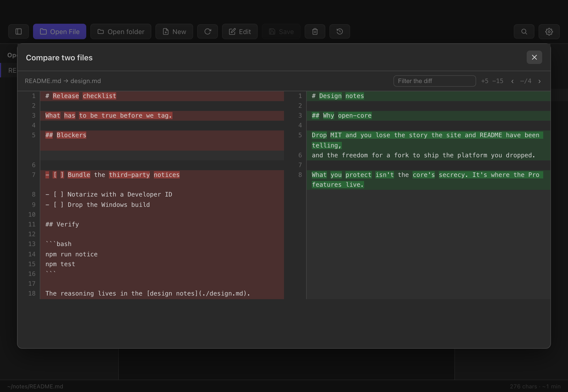Click 'What you protect isn't' line
Viewport: 568px width, 392px height.
429,180
